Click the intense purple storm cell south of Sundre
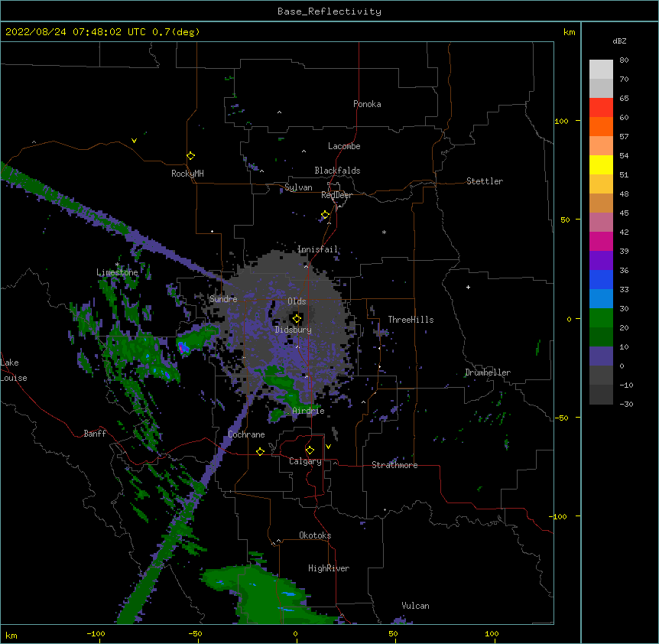659x644 pixels. (x=183, y=348)
